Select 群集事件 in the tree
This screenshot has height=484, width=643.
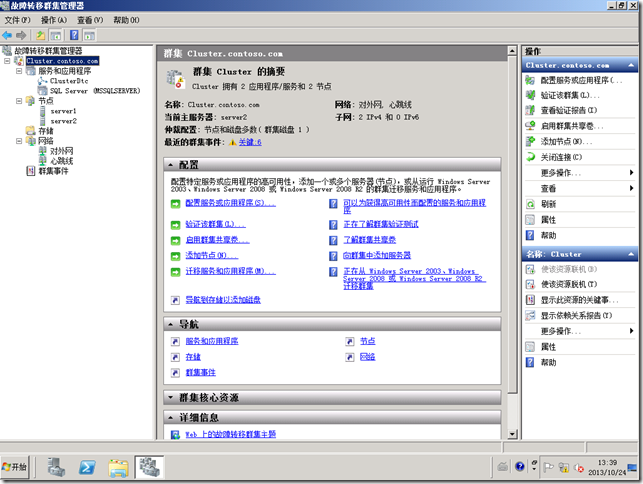pyautogui.click(x=53, y=171)
